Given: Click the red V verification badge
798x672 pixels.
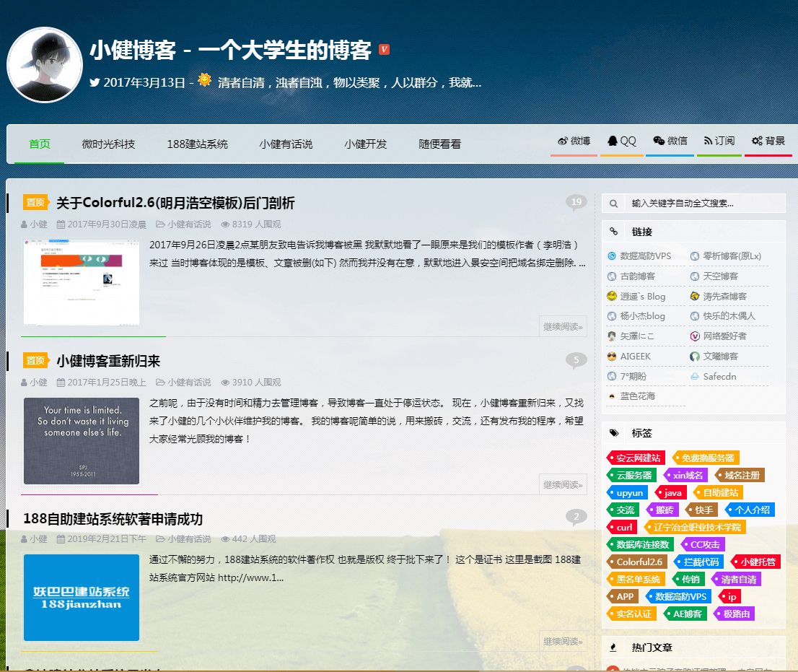Looking at the screenshot, I should 384,50.
